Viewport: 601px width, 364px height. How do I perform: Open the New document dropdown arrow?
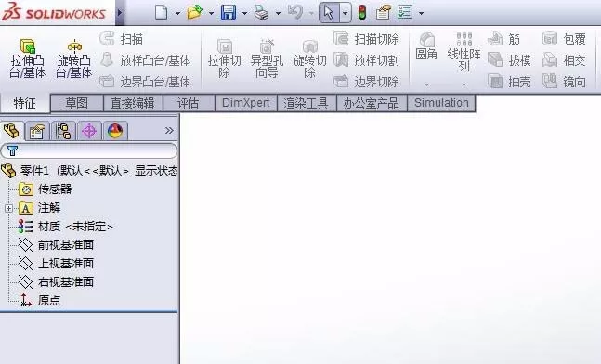coord(177,13)
